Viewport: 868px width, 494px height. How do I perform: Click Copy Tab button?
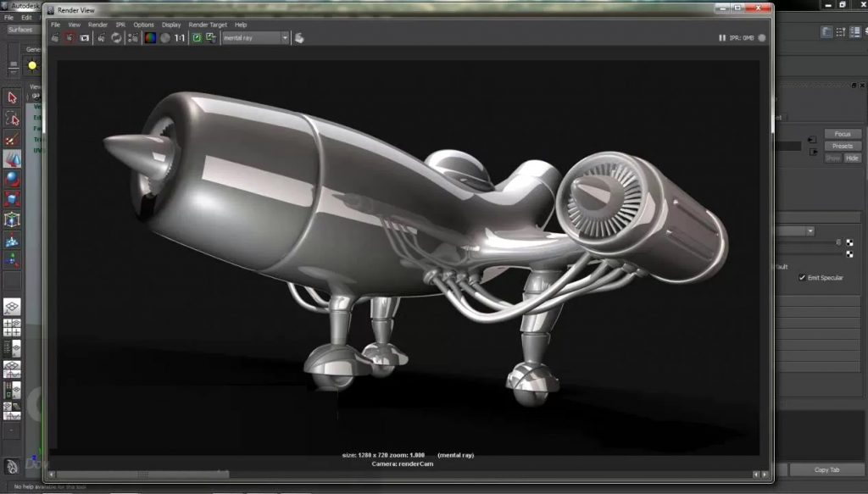pyautogui.click(x=826, y=469)
